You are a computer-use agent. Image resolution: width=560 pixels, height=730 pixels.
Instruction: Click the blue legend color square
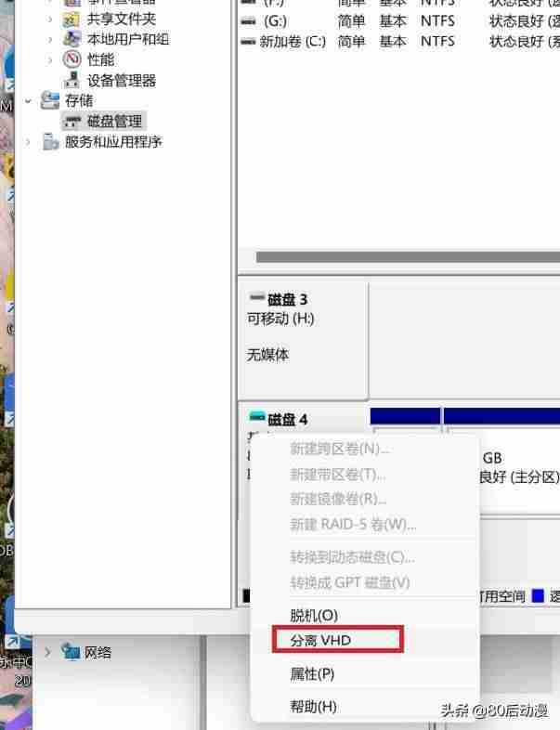(x=538, y=596)
